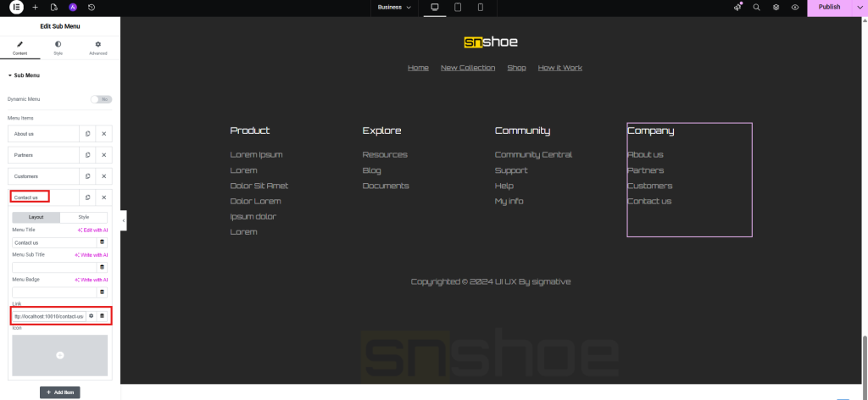This screenshot has height=400, width=868.
Task: Open document settings icon in top bar
Action: (53, 7)
